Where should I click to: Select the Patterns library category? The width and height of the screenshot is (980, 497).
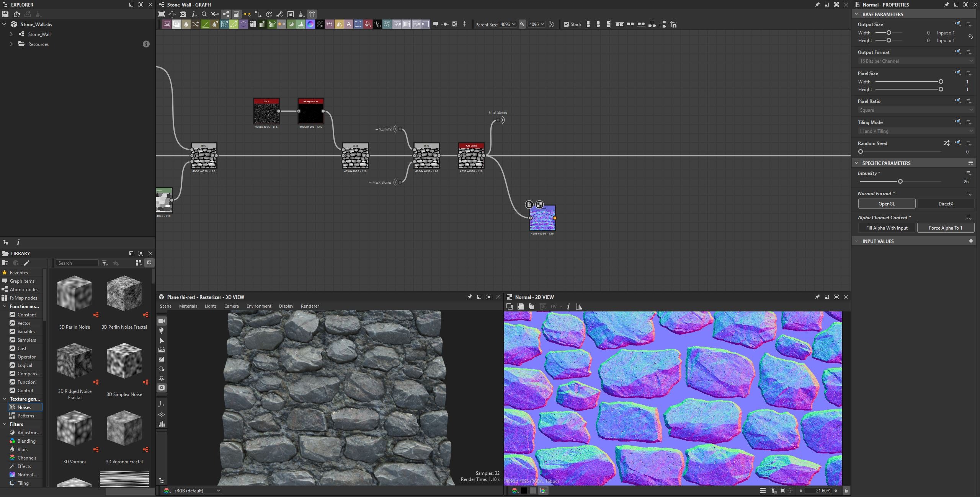[x=25, y=416]
